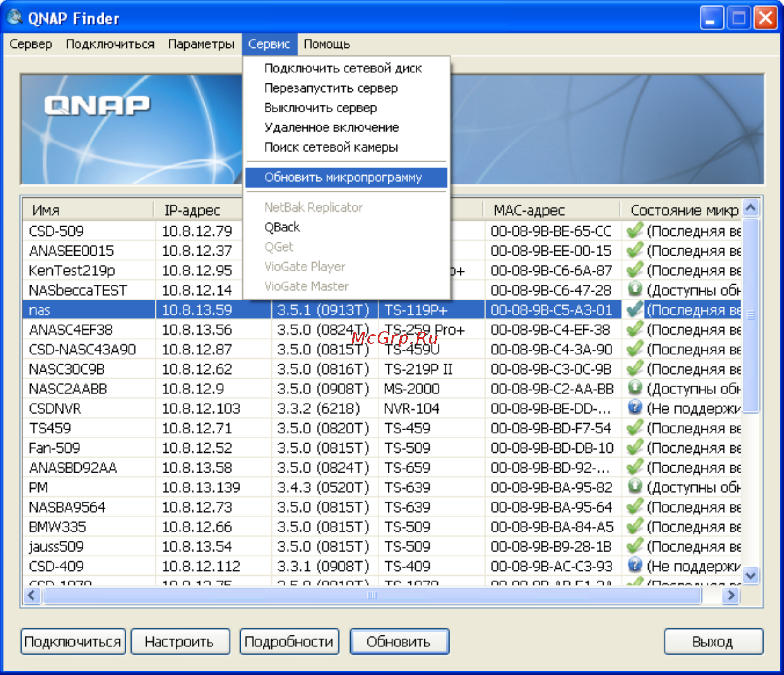This screenshot has height=675, width=784.
Task: Open the Сервер menu
Action: [31, 44]
